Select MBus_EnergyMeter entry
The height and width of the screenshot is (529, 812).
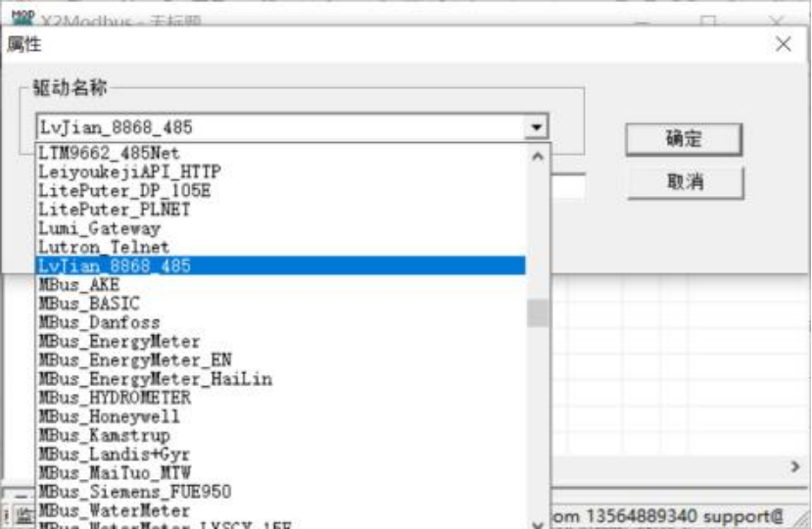point(281,341)
